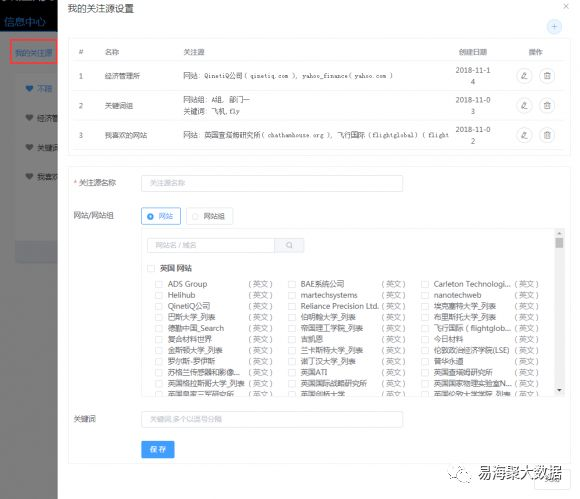The width and height of the screenshot is (580, 499).
Task: Click the heart icon beside 经济 in sidebar
Action: [30, 118]
